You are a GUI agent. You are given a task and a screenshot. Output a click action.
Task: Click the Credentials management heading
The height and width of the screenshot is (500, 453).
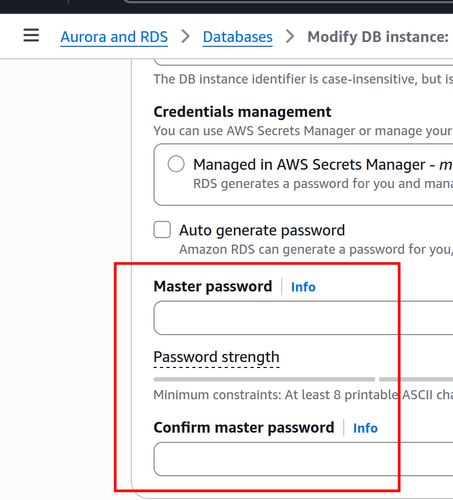click(242, 112)
